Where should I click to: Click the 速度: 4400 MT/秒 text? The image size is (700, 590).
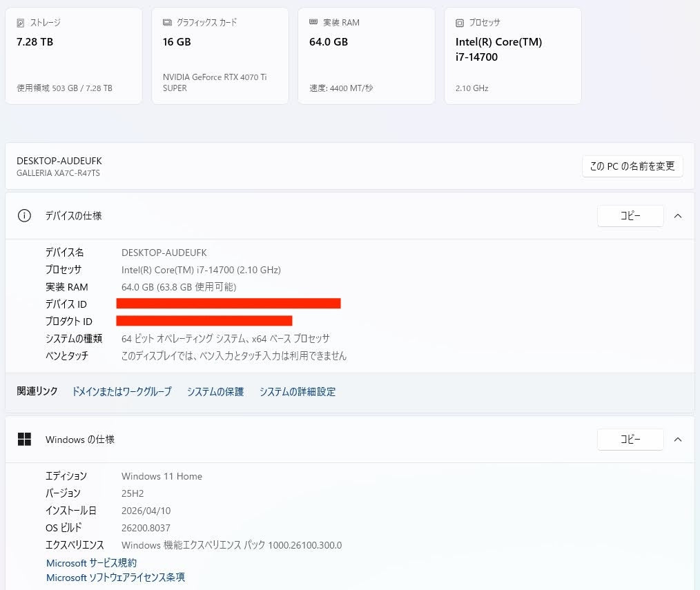click(x=341, y=88)
